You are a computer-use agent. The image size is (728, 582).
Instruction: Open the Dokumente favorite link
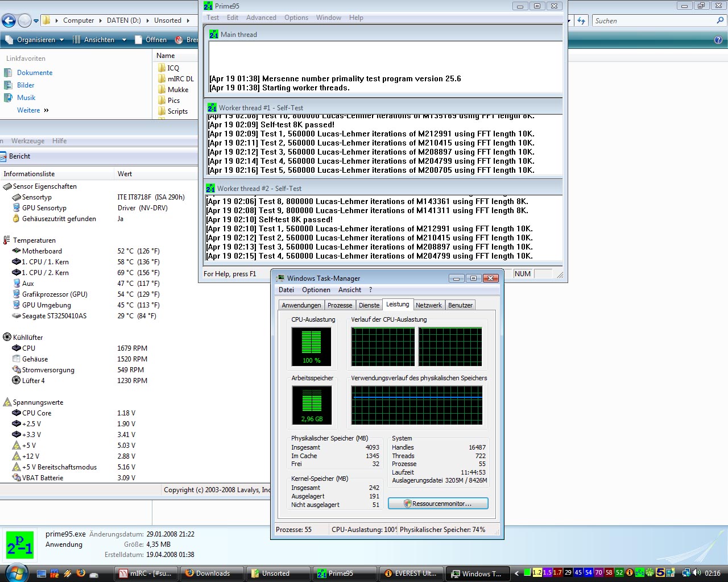tap(35, 73)
